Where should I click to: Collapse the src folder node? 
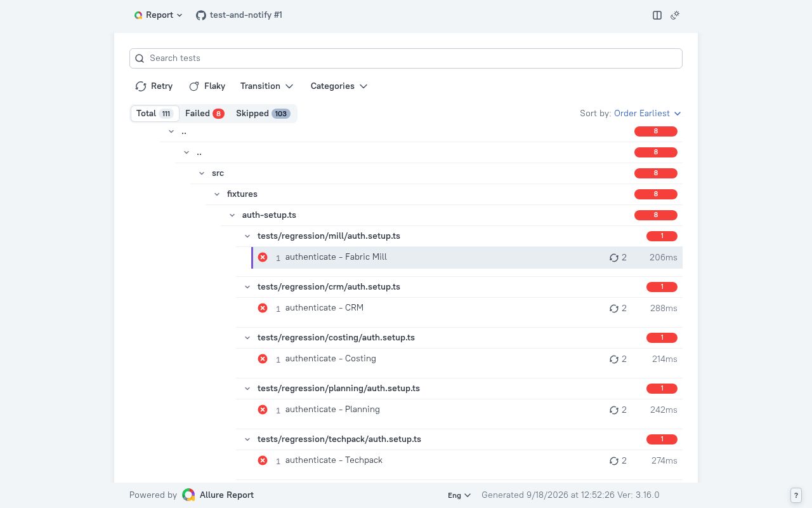point(202,173)
